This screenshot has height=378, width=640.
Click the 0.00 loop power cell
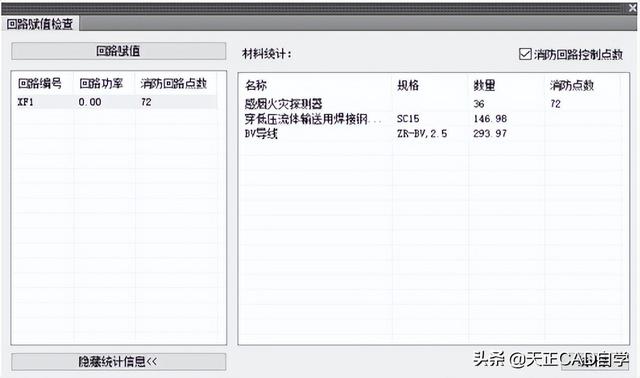point(90,102)
